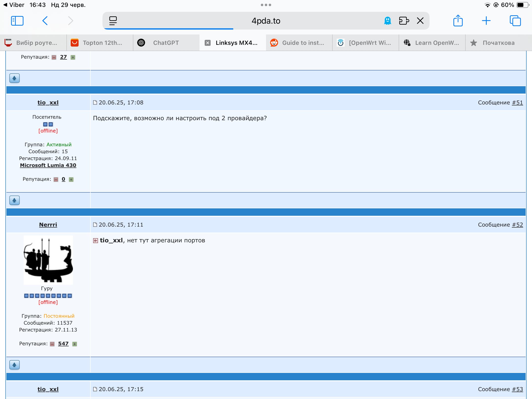Decrease tio_xxl reputation with minus icon
The width and height of the screenshot is (532, 399).
(x=56, y=180)
